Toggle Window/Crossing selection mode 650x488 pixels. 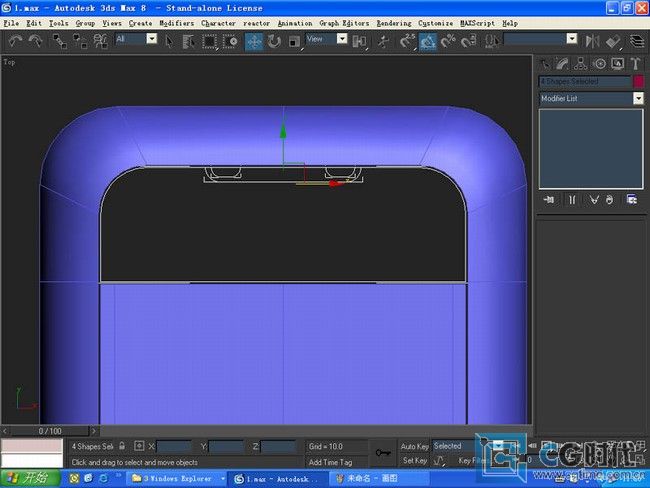coord(230,41)
